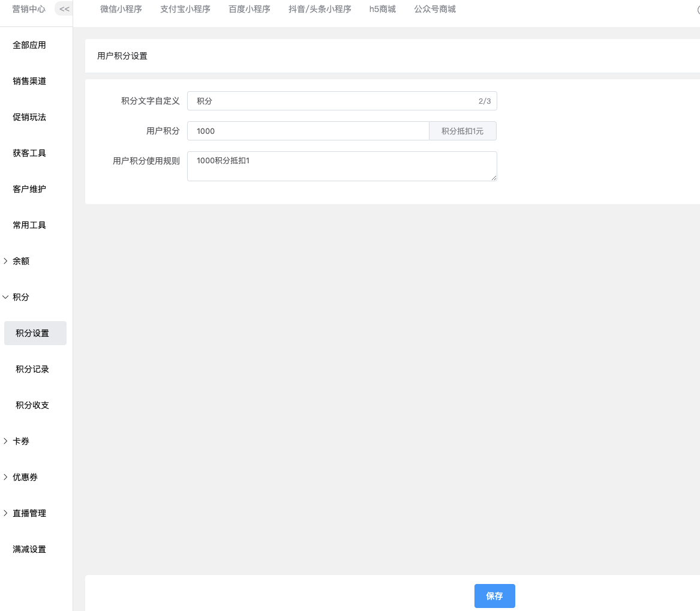Open 满减设置 in sidebar
Viewport: 700px width, 611px height.
pyautogui.click(x=29, y=549)
